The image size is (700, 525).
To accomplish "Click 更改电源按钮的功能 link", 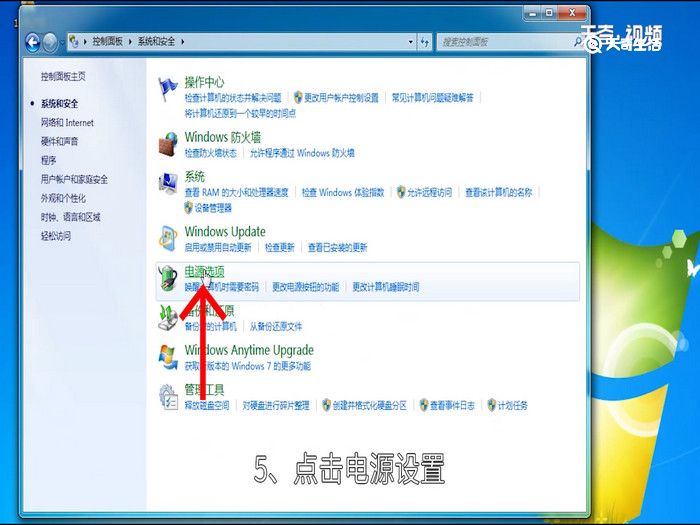I will pyautogui.click(x=306, y=287).
